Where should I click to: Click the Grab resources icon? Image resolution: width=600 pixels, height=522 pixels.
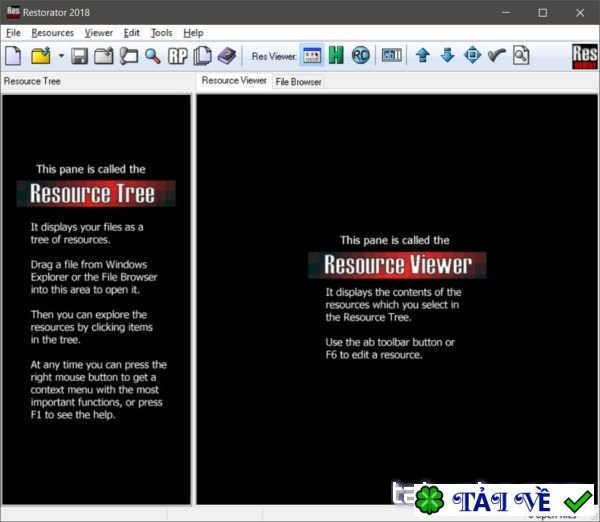129,56
